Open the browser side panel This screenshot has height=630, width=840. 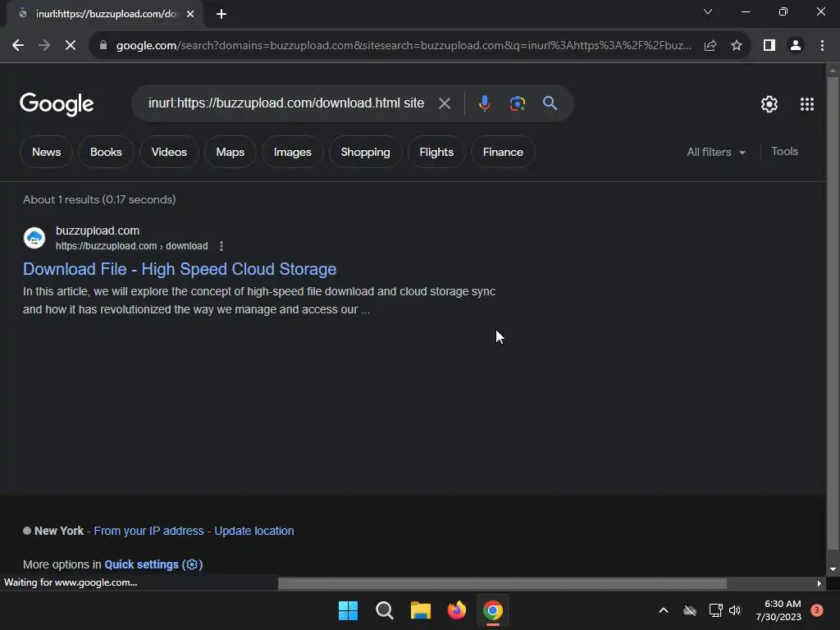pos(769,46)
